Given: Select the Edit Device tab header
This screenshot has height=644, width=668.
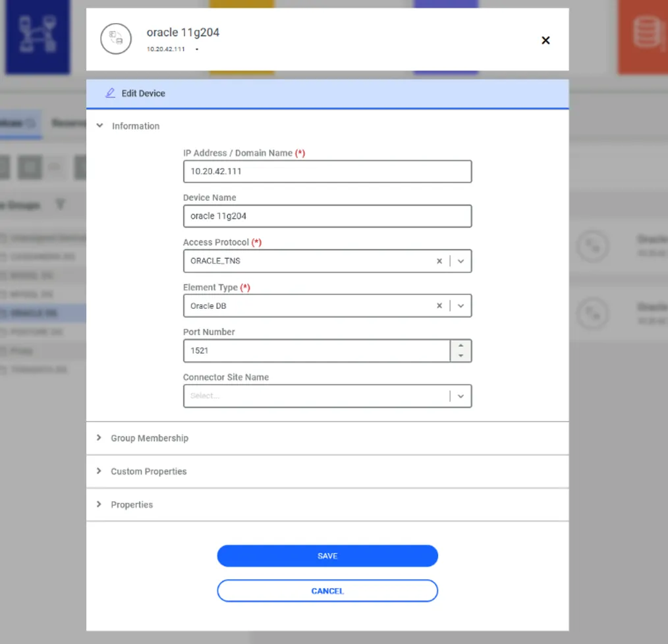Looking at the screenshot, I should coord(327,94).
